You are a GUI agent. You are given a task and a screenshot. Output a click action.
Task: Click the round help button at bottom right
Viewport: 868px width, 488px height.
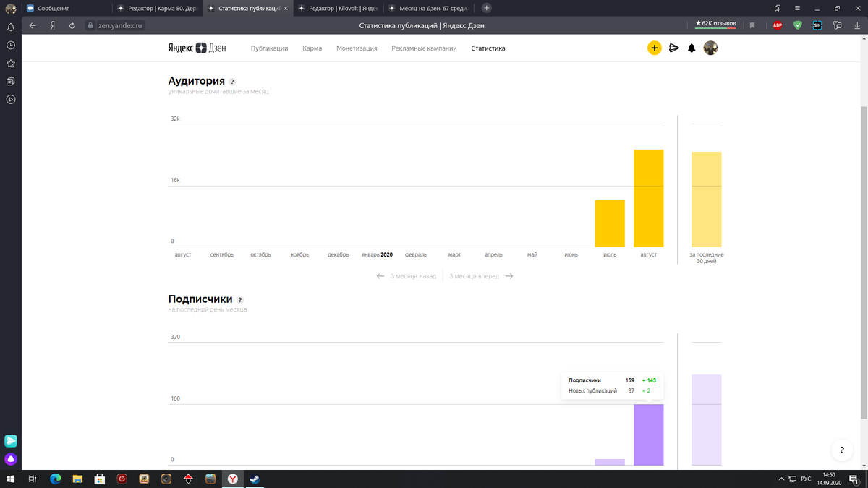[x=841, y=450]
